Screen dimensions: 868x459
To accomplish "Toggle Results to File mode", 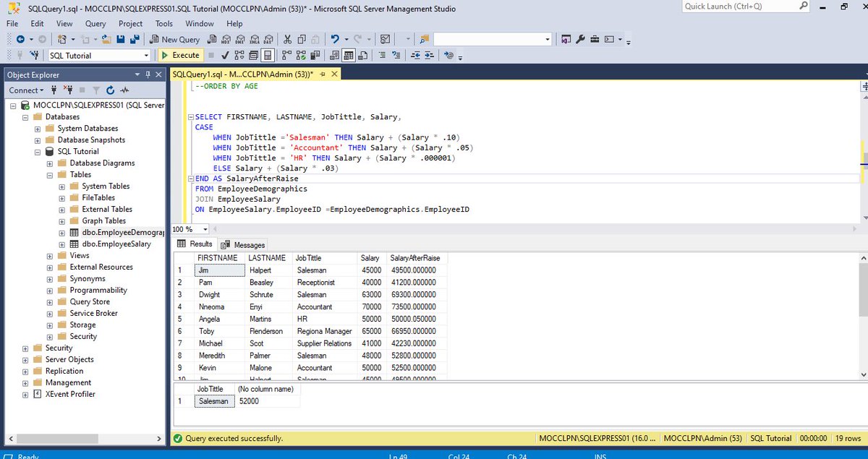I will (x=362, y=56).
